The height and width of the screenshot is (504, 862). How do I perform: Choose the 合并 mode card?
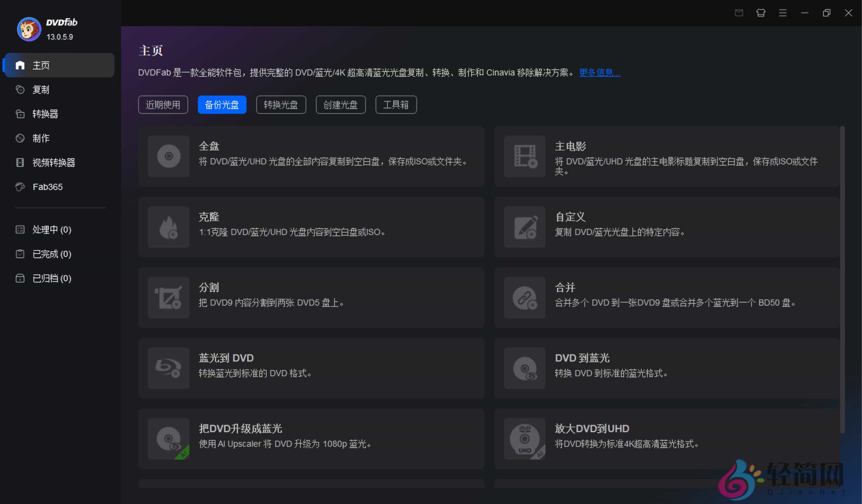667,297
